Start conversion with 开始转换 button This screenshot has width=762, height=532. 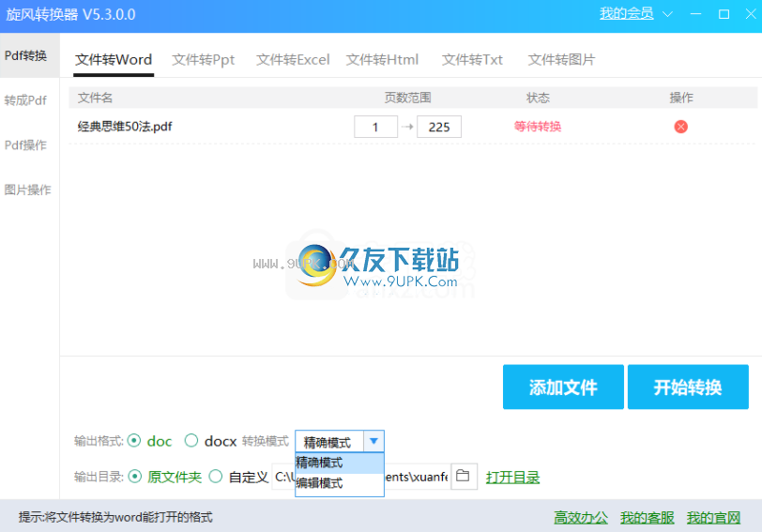(688, 388)
